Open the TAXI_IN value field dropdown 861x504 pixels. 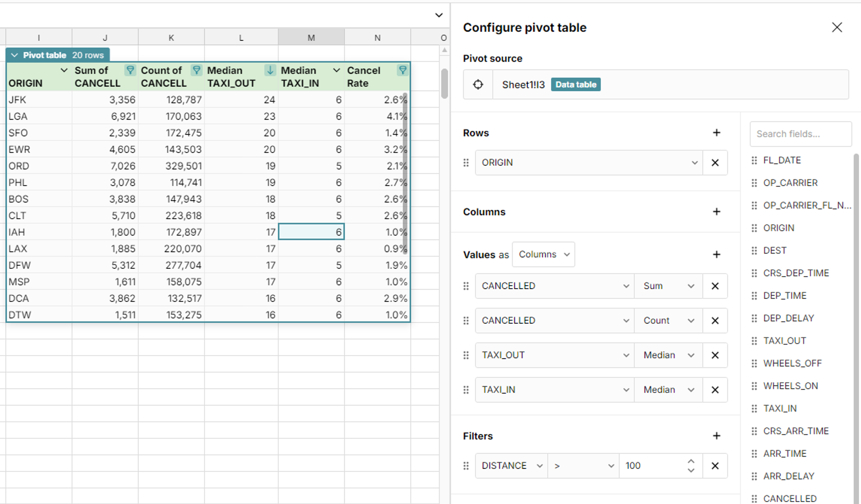click(555, 390)
